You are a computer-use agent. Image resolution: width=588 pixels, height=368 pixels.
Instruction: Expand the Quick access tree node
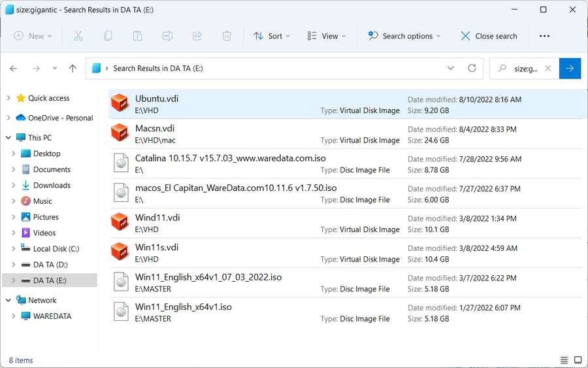tap(8, 98)
